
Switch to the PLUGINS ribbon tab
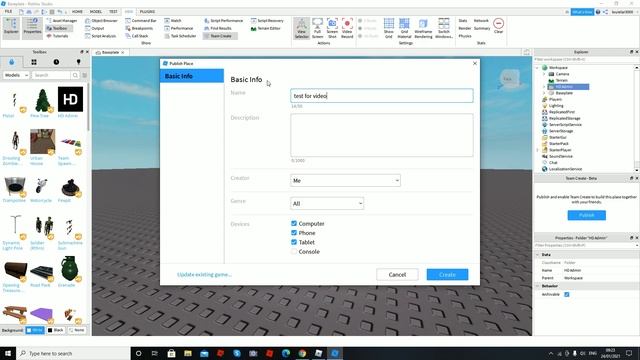(x=147, y=11)
